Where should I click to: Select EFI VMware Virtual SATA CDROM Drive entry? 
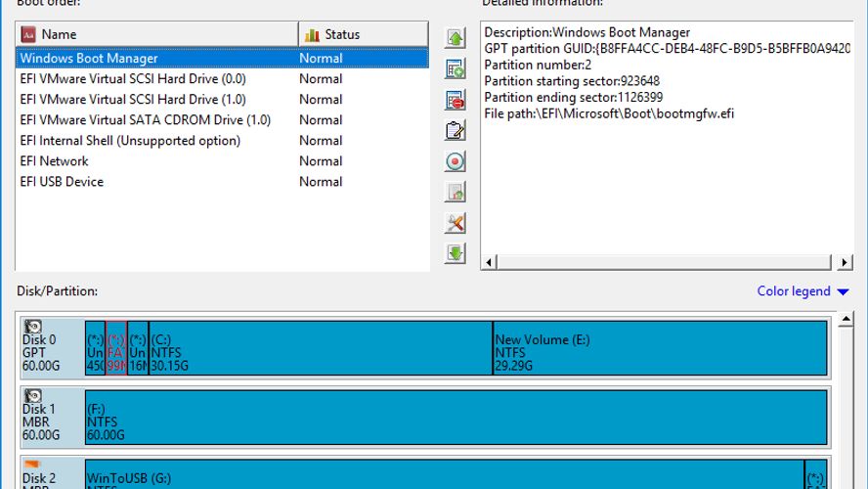click(x=222, y=119)
